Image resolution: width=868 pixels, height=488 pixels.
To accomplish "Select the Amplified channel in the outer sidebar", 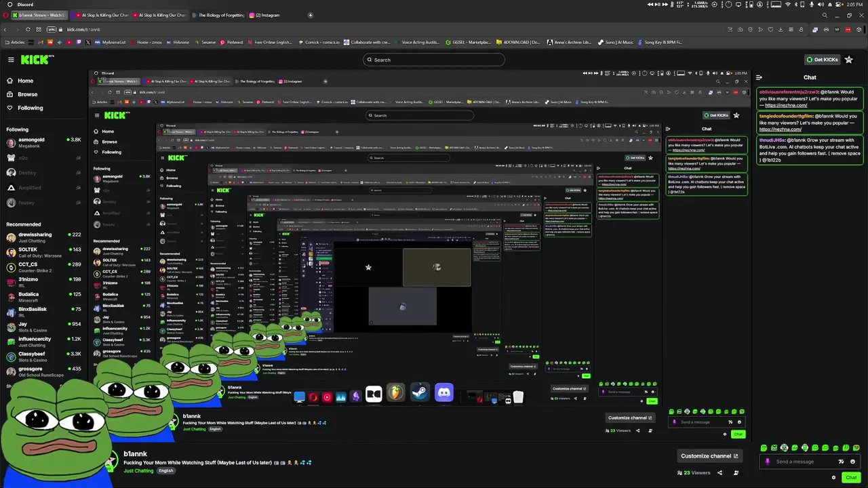I will click(44, 188).
